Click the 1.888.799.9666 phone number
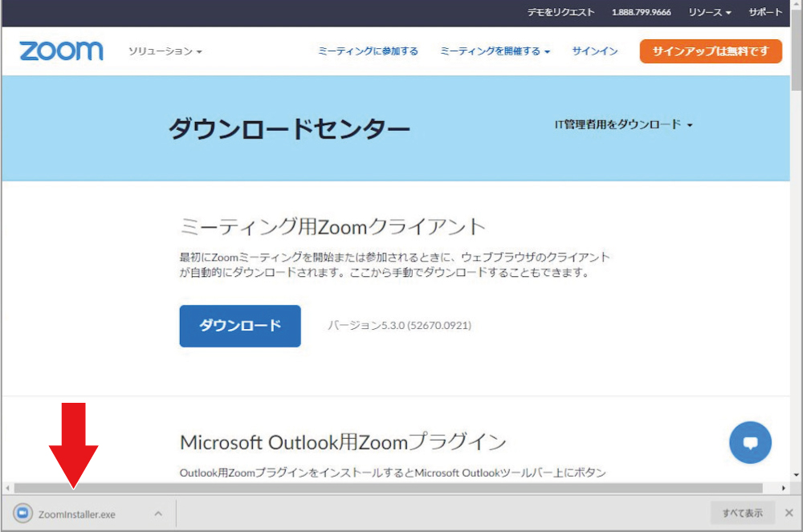 [641, 12]
